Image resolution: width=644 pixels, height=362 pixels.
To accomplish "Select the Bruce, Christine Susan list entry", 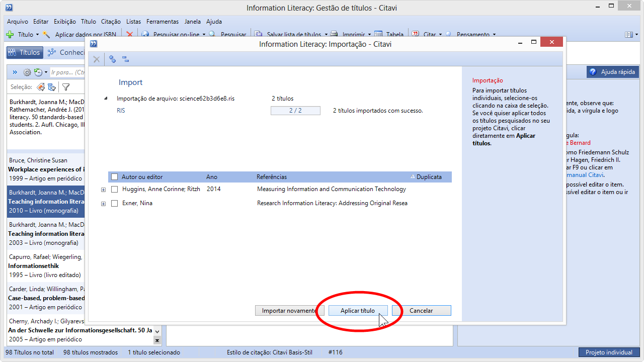I will click(x=46, y=169).
